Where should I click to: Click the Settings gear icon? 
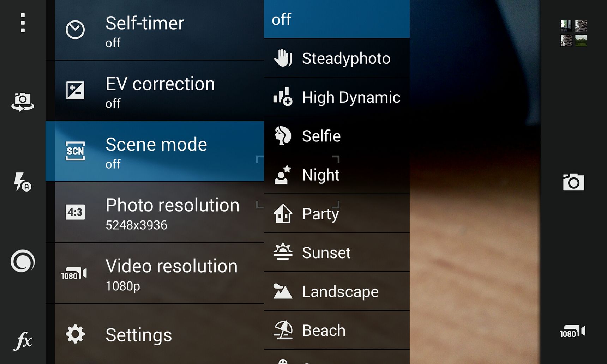point(75,334)
